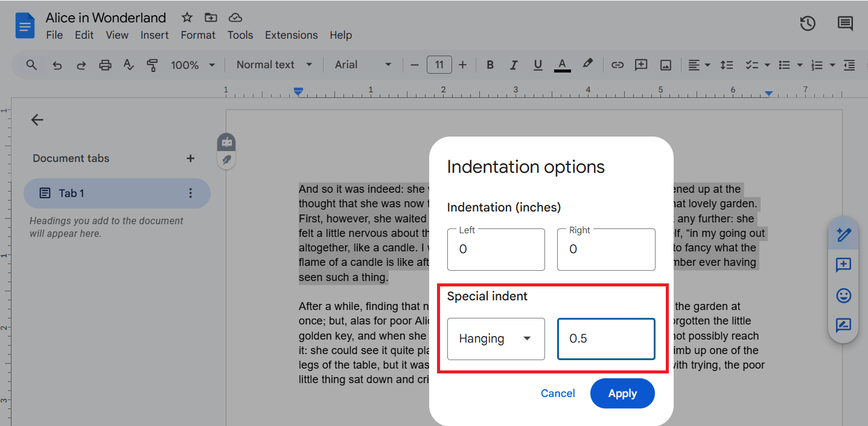This screenshot has width=868, height=426.
Task: Insert a link using the toolbar icon
Action: pos(617,65)
